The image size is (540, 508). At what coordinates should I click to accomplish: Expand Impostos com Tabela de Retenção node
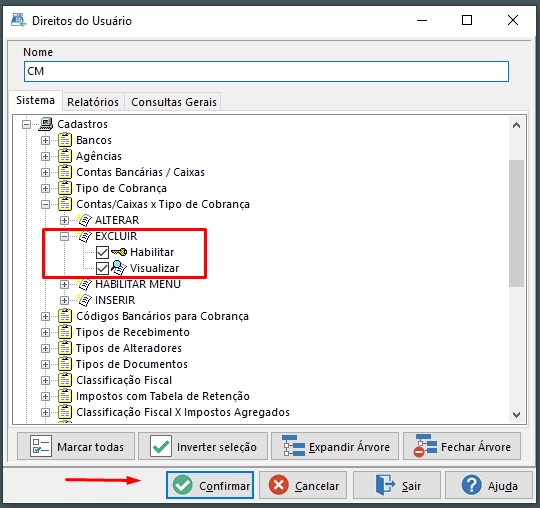(x=45, y=396)
